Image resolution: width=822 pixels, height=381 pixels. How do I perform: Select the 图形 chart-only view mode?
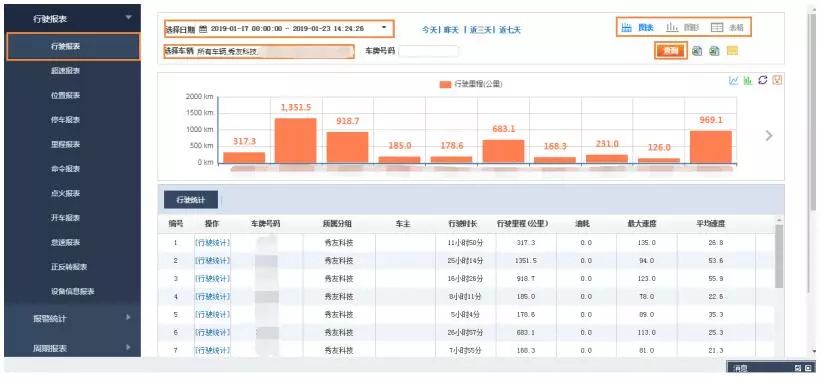(683, 27)
